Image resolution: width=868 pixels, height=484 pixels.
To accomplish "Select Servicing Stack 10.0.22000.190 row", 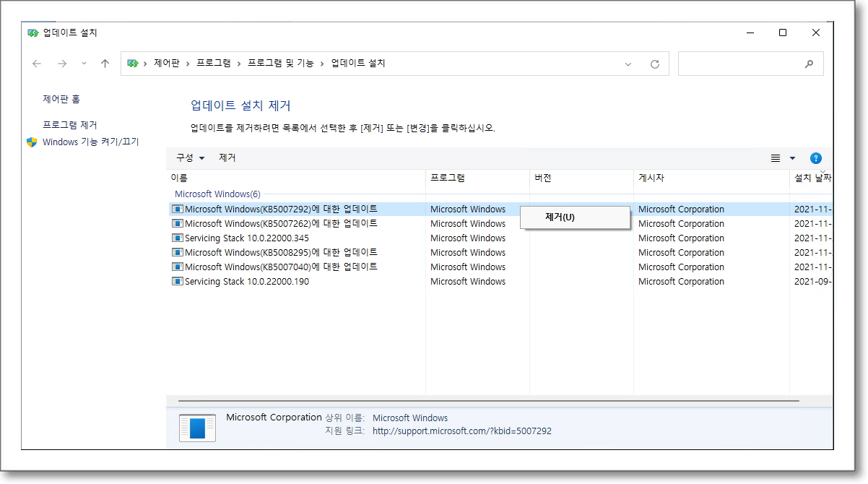I will click(x=500, y=282).
